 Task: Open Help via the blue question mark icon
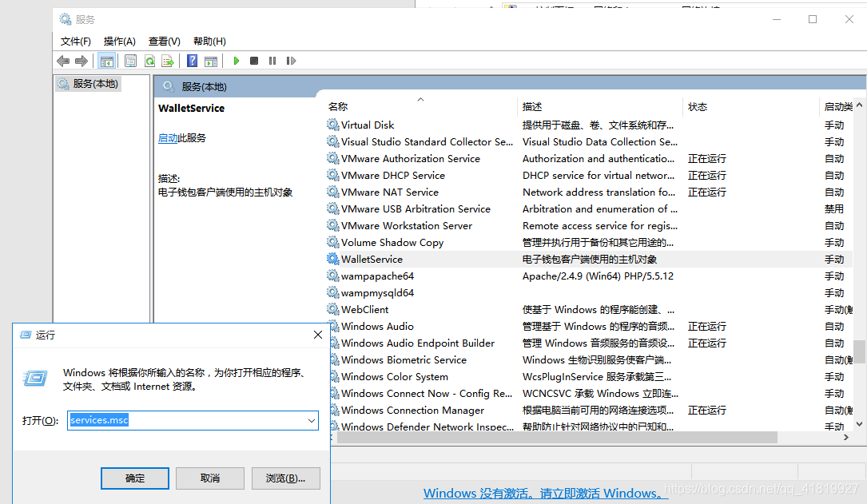192,61
